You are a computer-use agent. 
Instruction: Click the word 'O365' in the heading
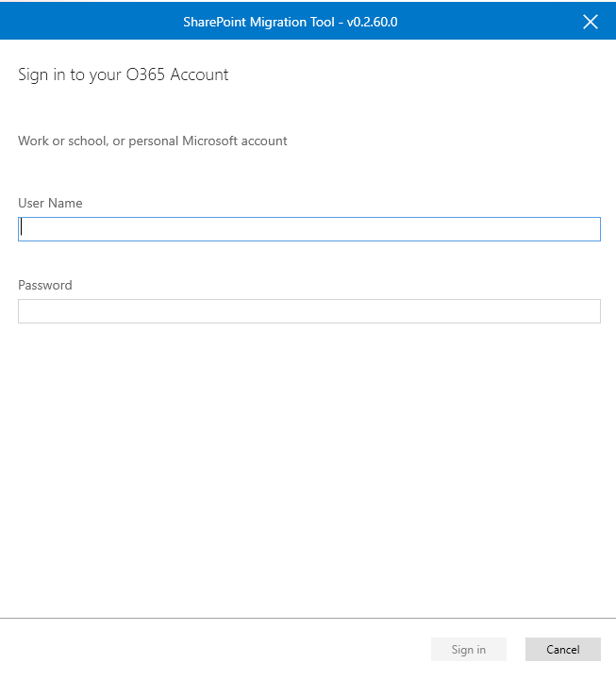pyautogui.click(x=142, y=75)
